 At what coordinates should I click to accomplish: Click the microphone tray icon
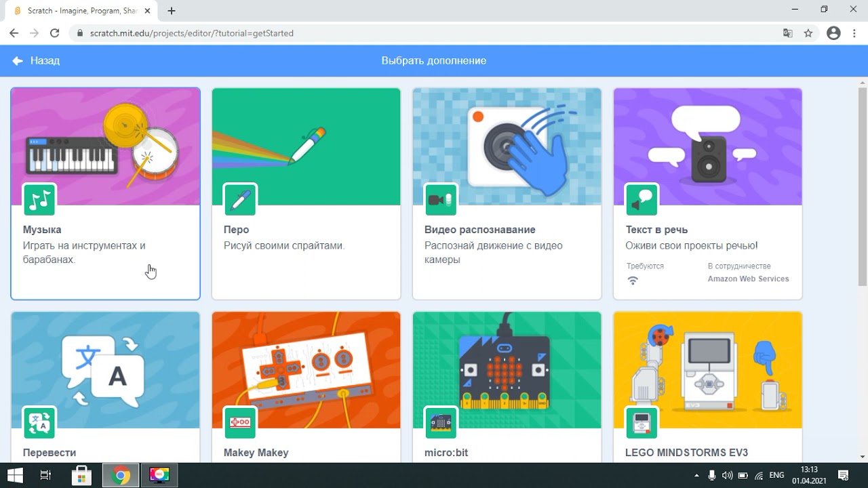(x=712, y=475)
